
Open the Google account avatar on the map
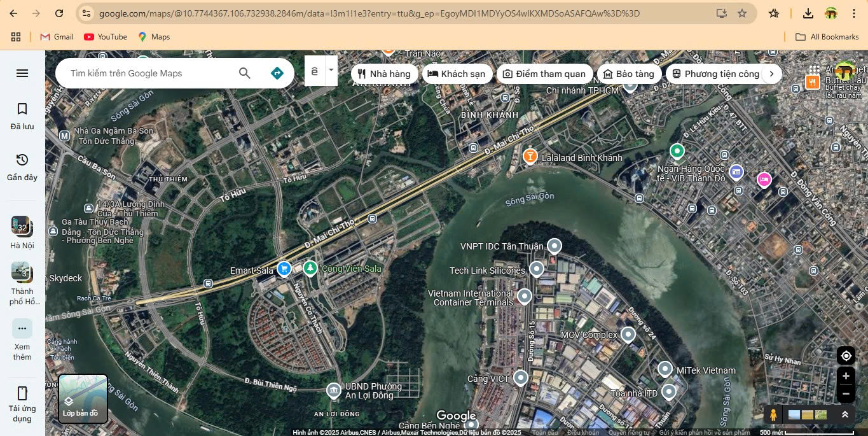tap(844, 70)
